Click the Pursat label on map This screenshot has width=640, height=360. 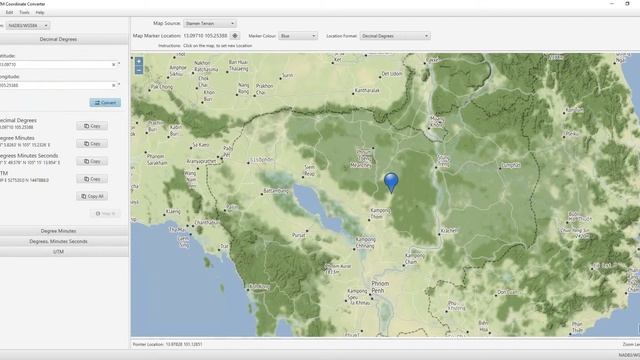coord(299,235)
